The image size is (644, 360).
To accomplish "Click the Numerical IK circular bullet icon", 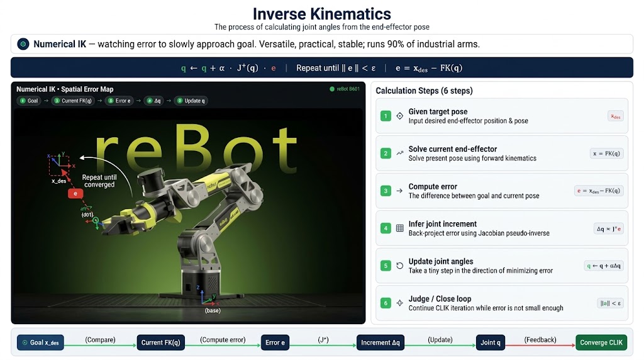I will (23, 44).
